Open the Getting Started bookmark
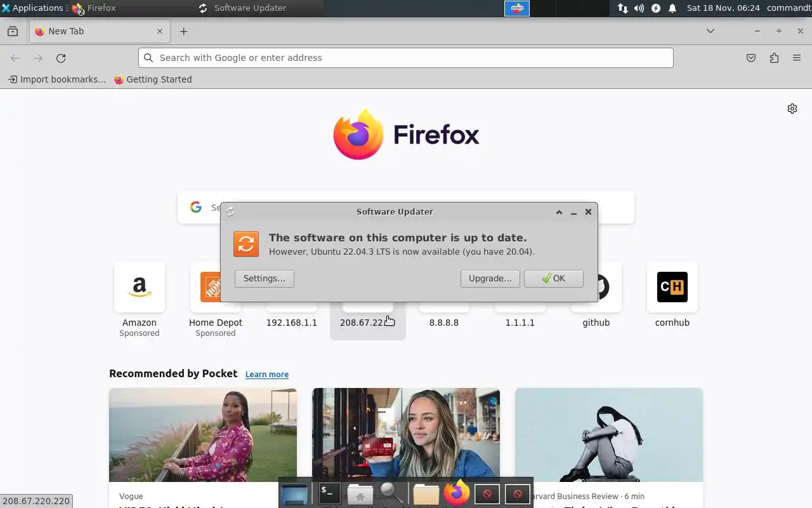The height and width of the screenshot is (508, 812). pos(153,79)
